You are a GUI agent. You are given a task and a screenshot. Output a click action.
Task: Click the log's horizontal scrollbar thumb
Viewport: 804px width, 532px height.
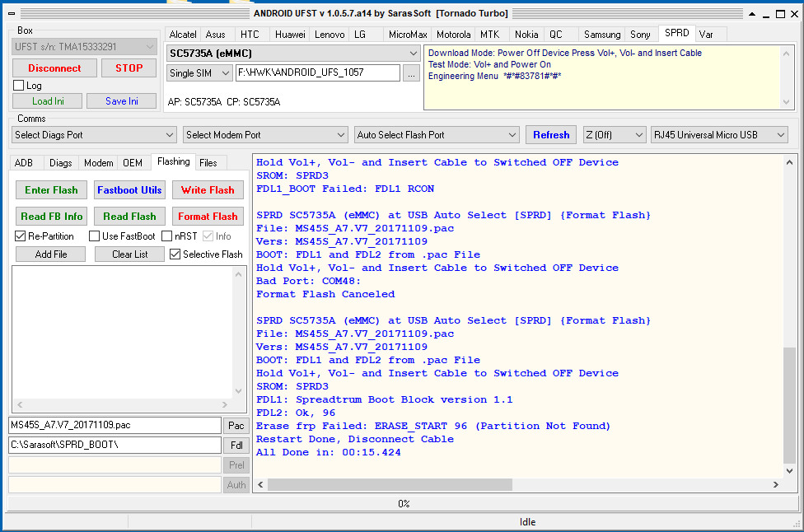390,484
